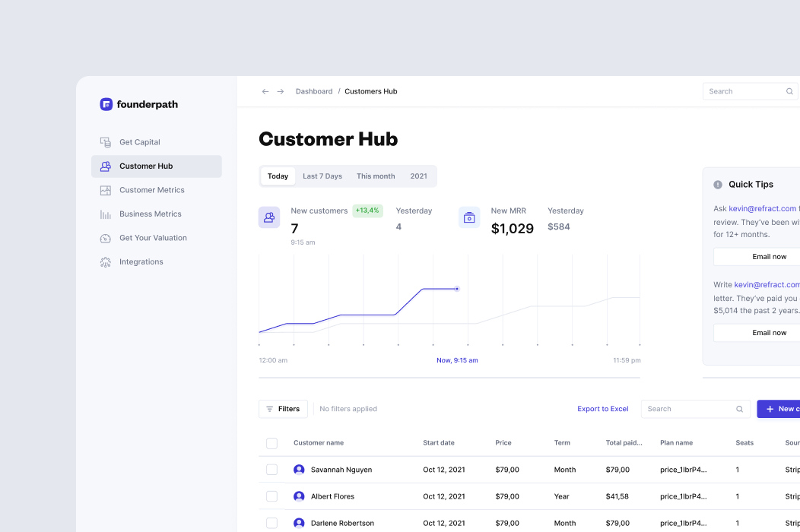
Task: Toggle the select-all checkbox in table header
Action: pyautogui.click(x=272, y=443)
